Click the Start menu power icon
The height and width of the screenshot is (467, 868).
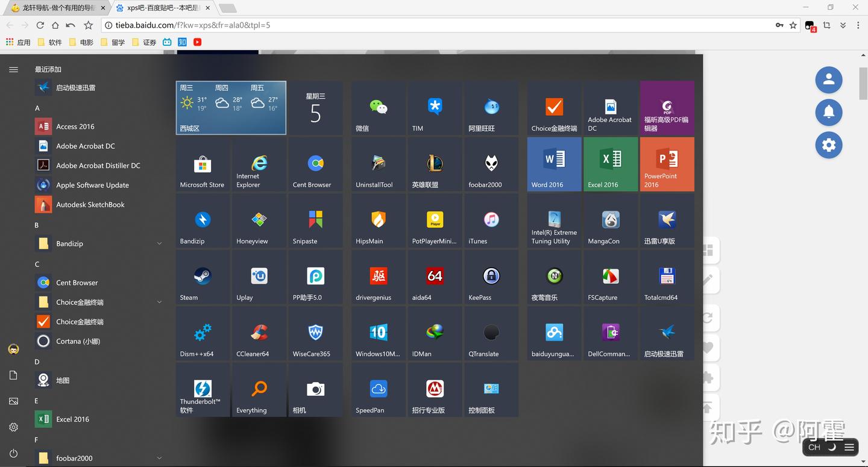[x=13, y=453]
